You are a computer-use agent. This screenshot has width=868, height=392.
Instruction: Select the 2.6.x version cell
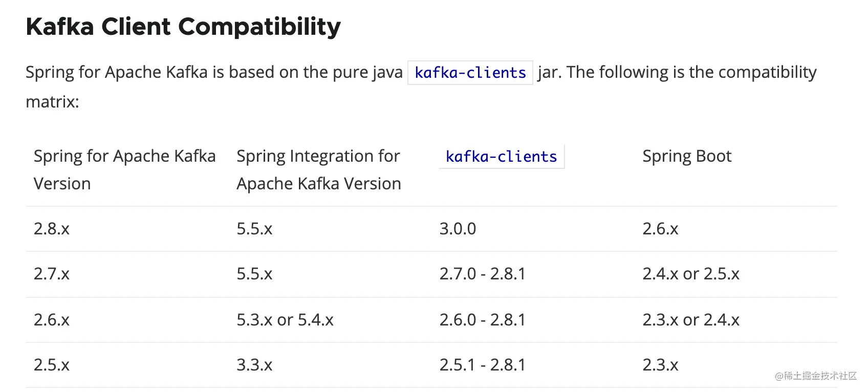pos(52,320)
